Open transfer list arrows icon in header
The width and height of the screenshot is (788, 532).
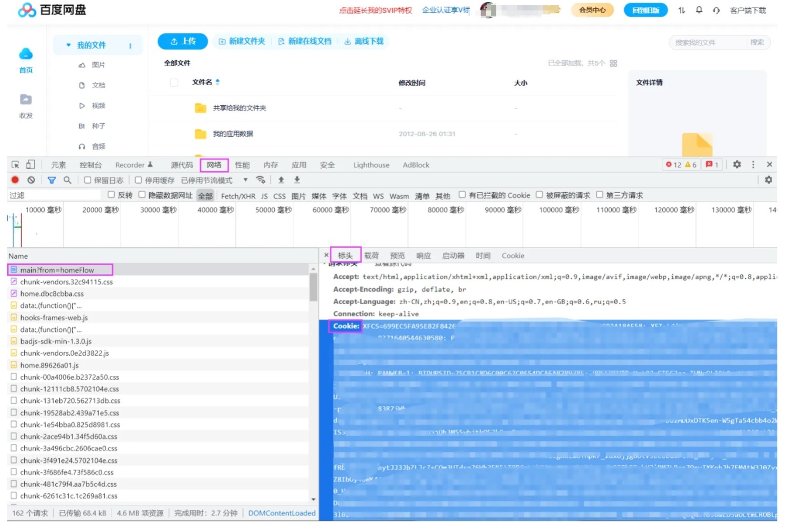click(x=681, y=10)
